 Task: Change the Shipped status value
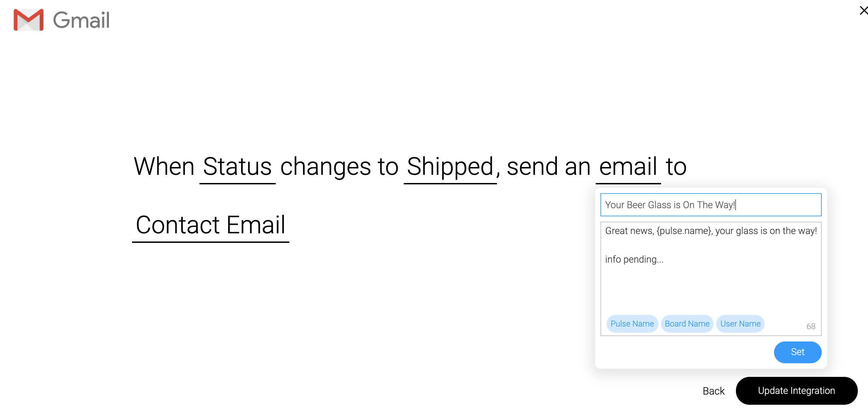tap(450, 167)
